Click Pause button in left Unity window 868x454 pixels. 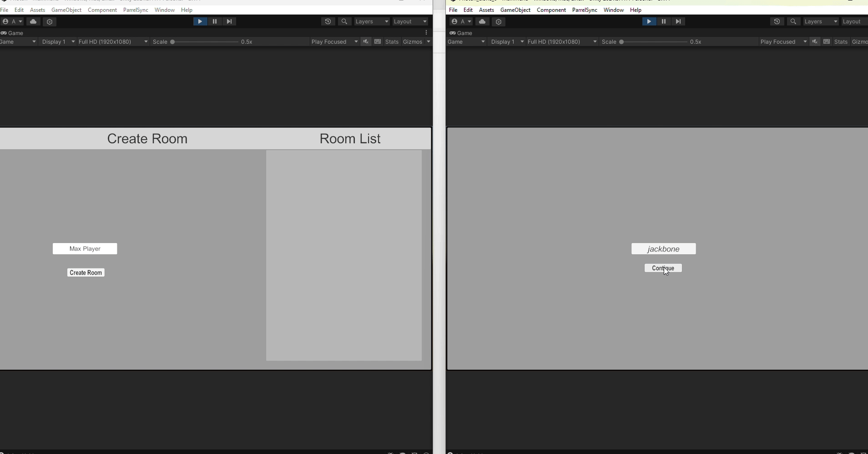[x=215, y=21]
